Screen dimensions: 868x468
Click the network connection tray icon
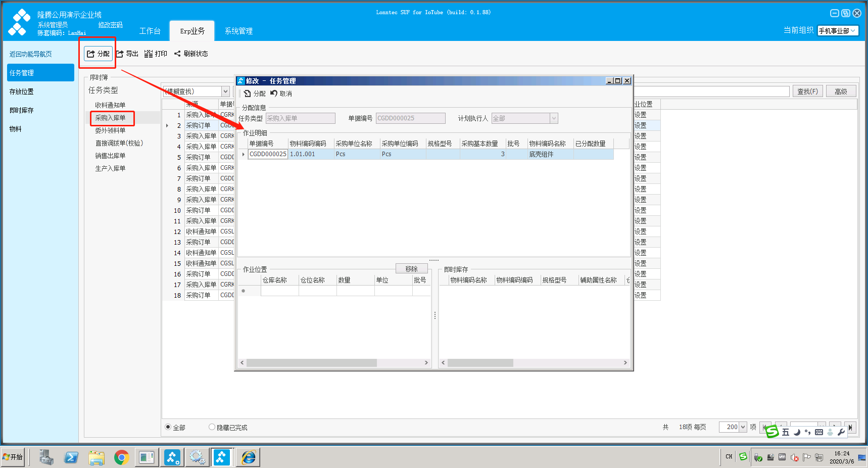click(x=819, y=457)
